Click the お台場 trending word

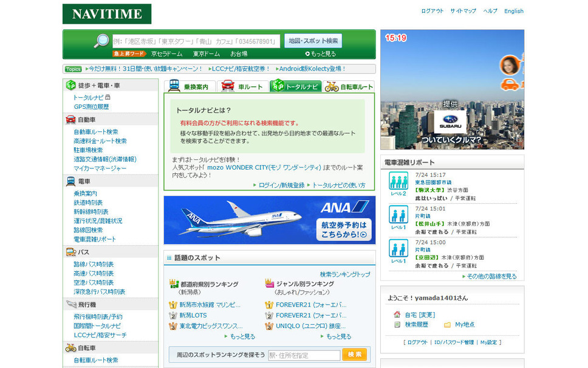tap(239, 54)
